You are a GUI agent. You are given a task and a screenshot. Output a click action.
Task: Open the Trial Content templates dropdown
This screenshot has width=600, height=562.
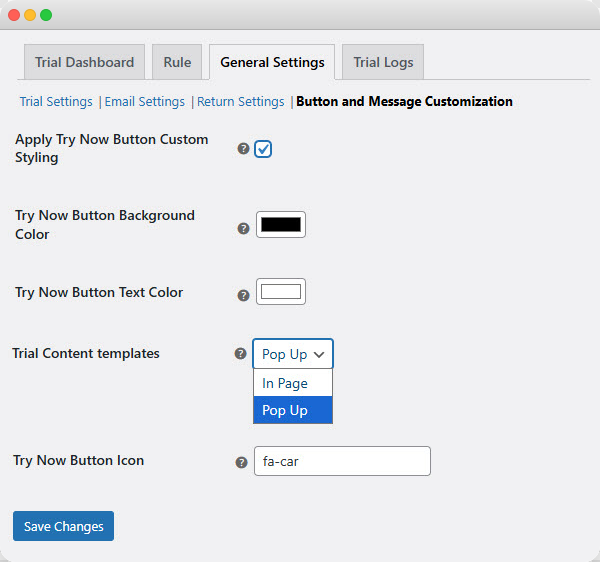(292, 354)
